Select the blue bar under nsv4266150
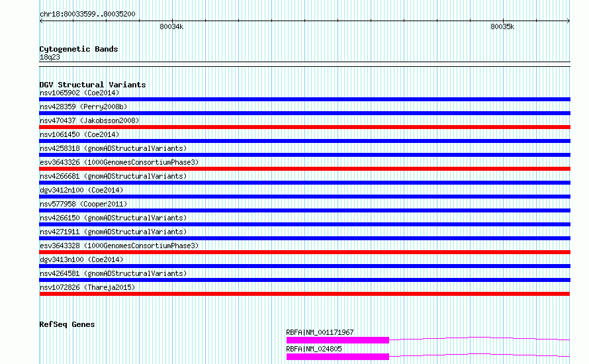The height and width of the screenshot is (364, 589). (304, 224)
